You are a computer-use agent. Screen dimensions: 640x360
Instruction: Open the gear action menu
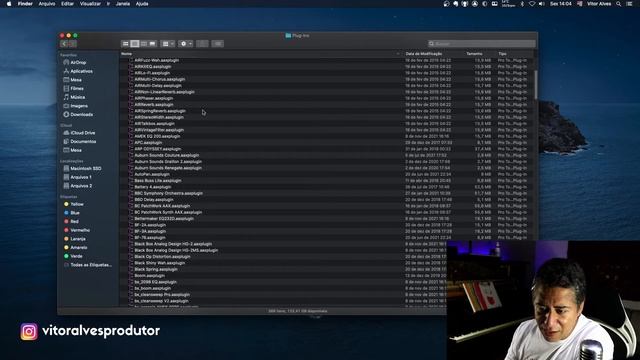click(186, 44)
